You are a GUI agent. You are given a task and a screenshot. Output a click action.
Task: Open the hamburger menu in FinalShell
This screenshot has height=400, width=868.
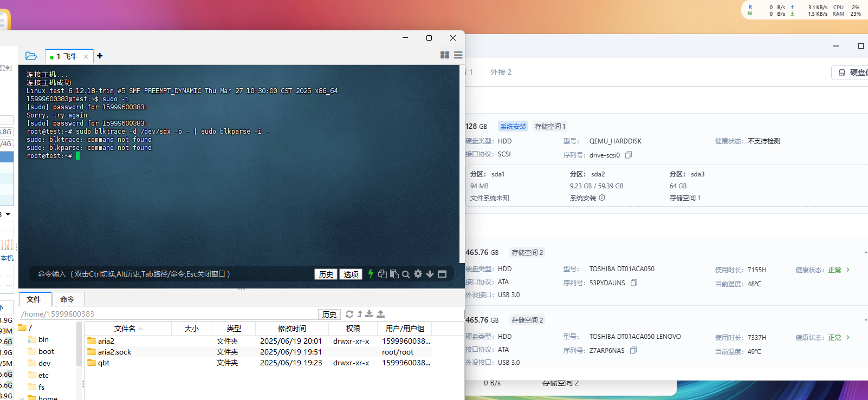click(x=458, y=55)
